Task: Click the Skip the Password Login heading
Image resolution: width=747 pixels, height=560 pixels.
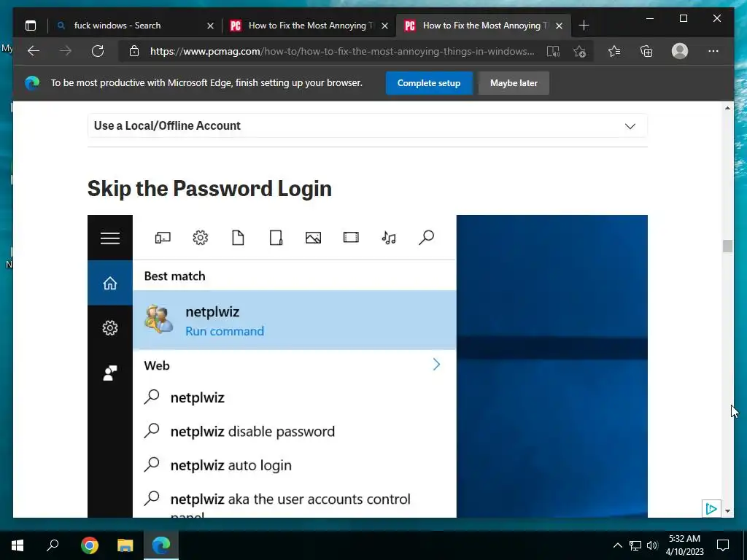Action: click(209, 189)
